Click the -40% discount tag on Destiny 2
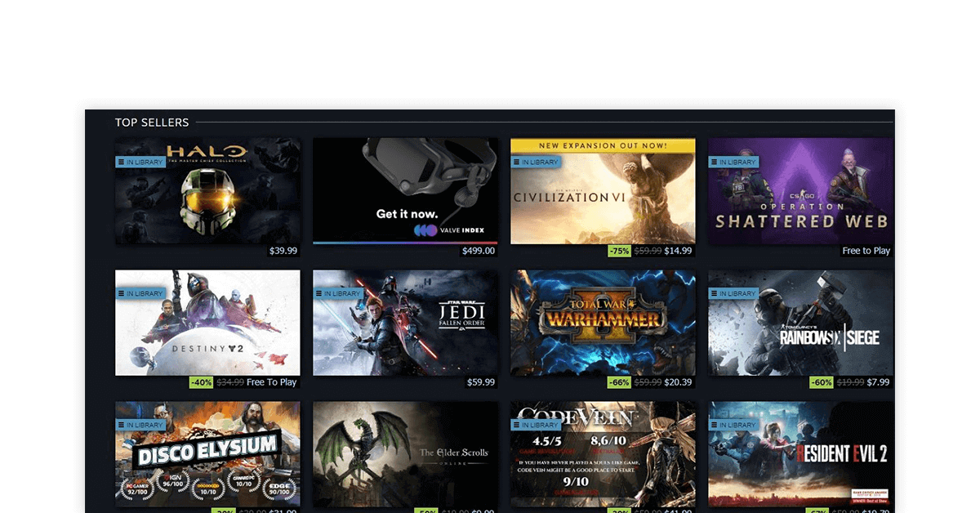This screenshot has width=980, height=513. (x=201, y=382)
